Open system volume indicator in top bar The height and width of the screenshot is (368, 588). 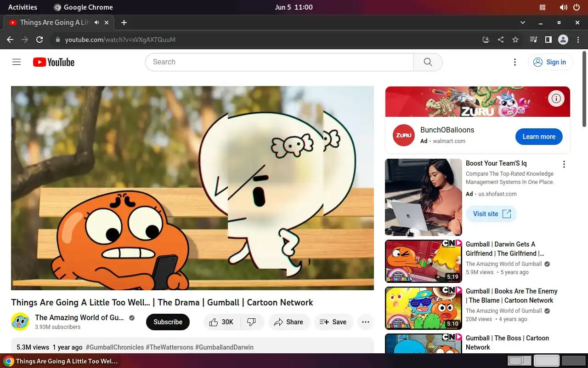point(563,7)
